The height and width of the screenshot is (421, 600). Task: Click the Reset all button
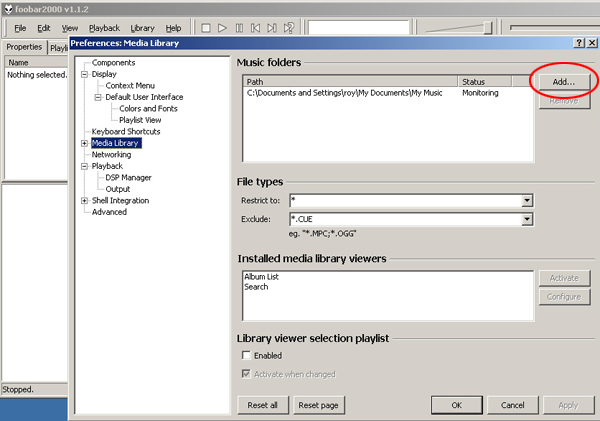coord(262,405)
